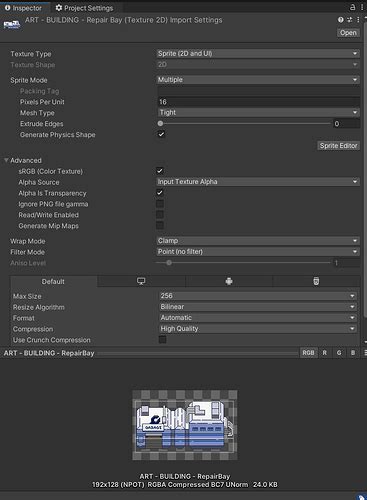The image size is (367, 500).
Task: Open the Inspector tab's three-dot menu
Action: point(362,7)
